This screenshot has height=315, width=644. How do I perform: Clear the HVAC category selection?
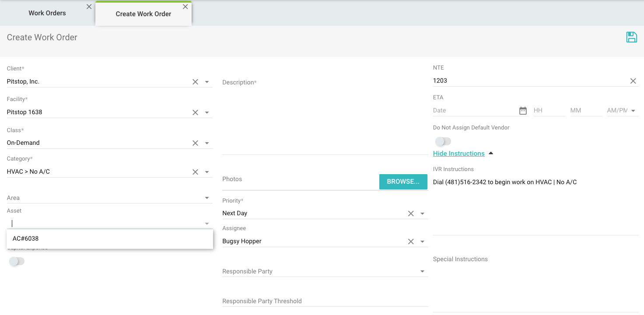195,172
